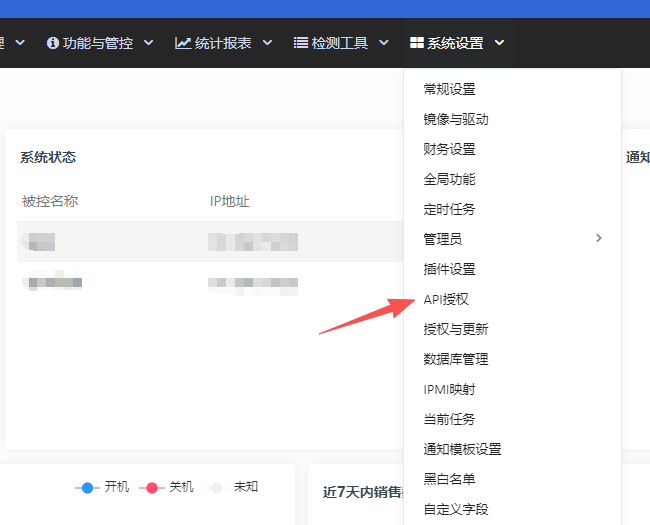
Task: Expand the 功能与管控 dropdown arrow
Action: coord(149,43)
